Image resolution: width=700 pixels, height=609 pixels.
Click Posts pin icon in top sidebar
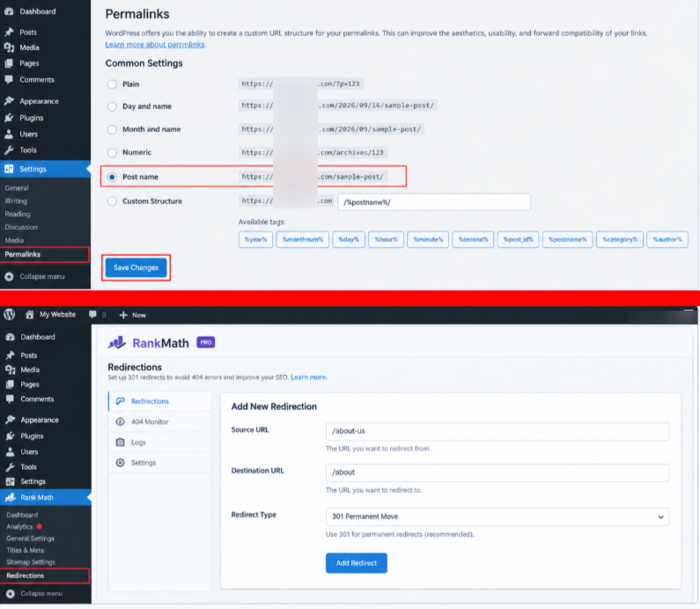pos(9,33)
